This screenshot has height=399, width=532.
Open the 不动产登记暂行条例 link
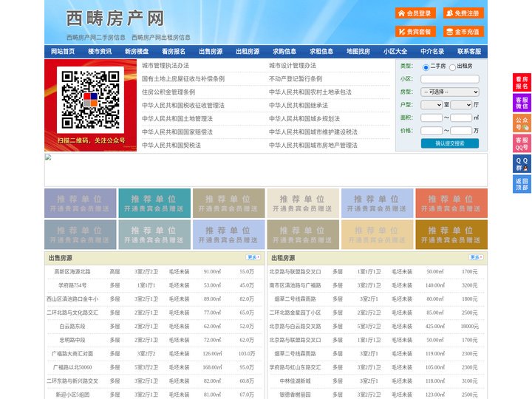point(296,79)
